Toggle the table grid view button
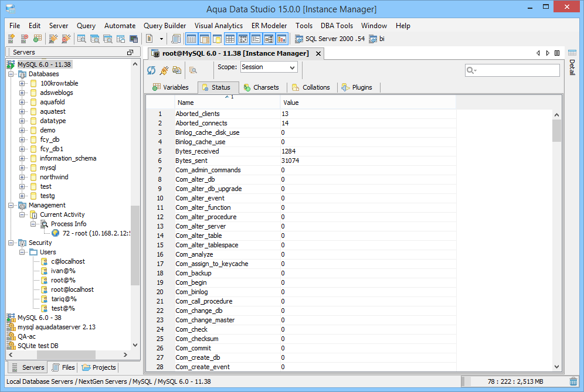584x392 pixels. coord(230,38)
